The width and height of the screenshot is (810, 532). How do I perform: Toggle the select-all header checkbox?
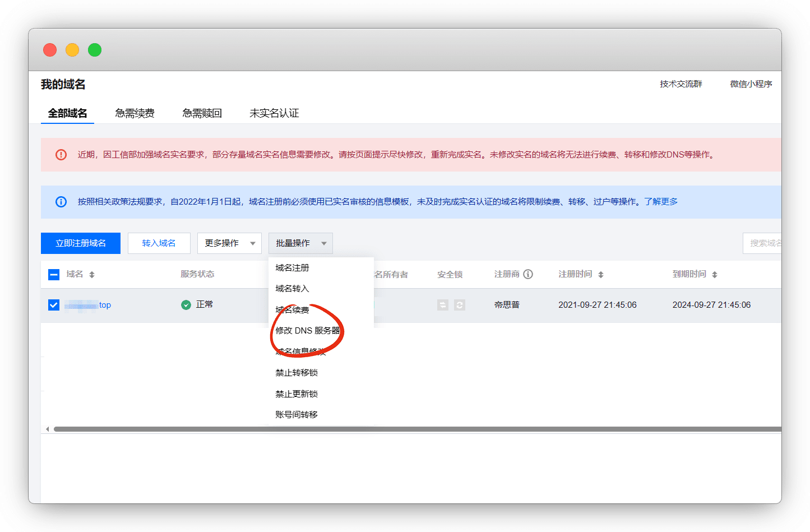(x=54, y=275)
